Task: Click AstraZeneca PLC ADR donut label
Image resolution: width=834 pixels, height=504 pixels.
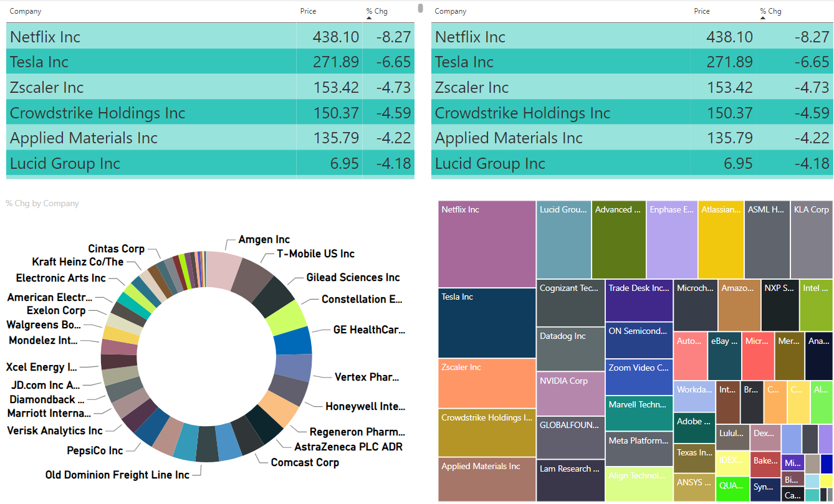Action: [x=348, y=447]
